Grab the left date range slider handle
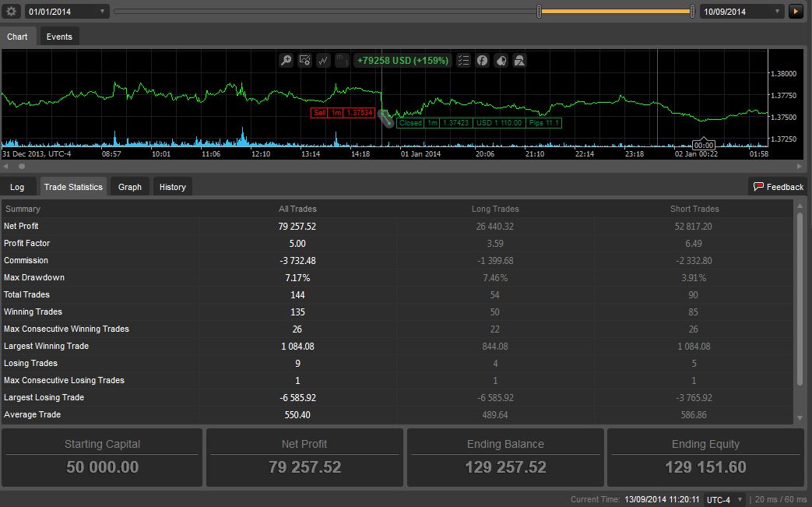This screenshot has height=507, width=812. click(539, 12)
